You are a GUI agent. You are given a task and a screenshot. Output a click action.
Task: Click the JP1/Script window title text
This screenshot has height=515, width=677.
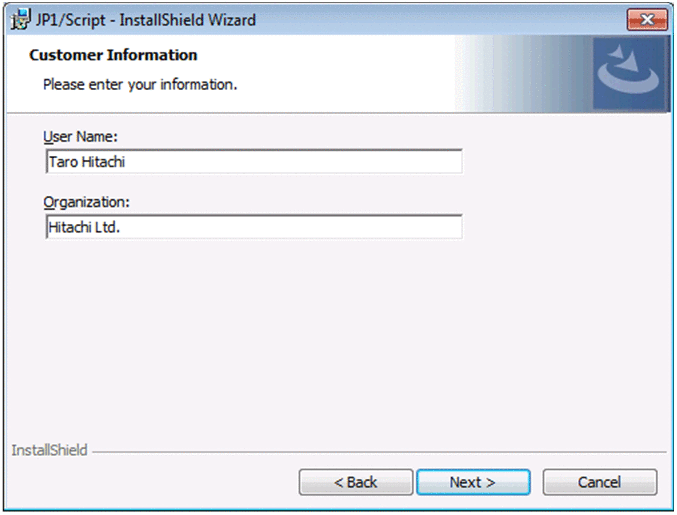pos(146,20)
